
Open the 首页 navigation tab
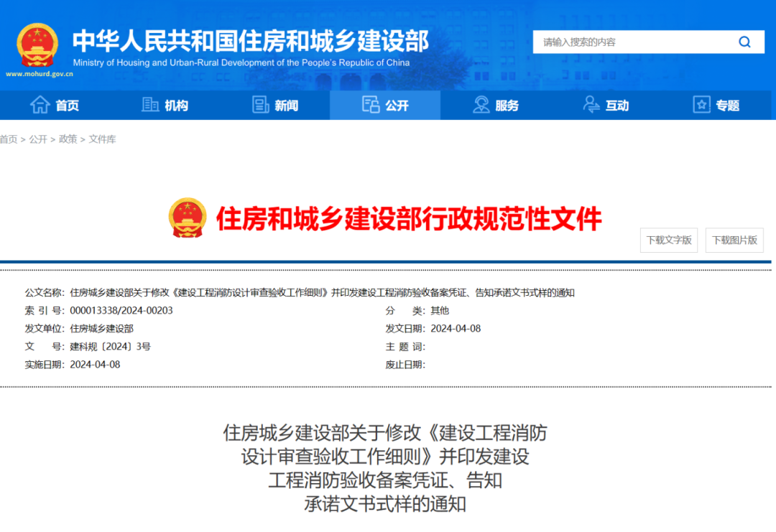[55, 106]
